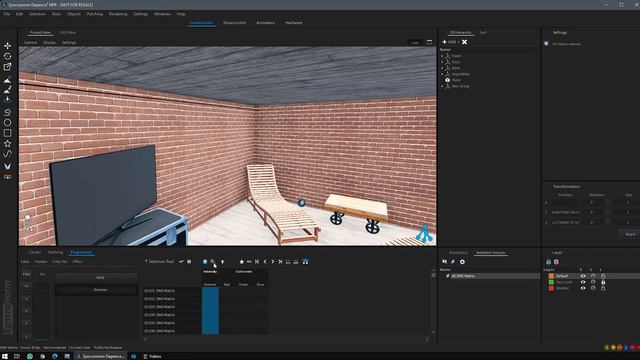Image resolution: width=640 pixels, height=360 pixels.
Task: Click the green layer color swatch
Action: point(551,282)
